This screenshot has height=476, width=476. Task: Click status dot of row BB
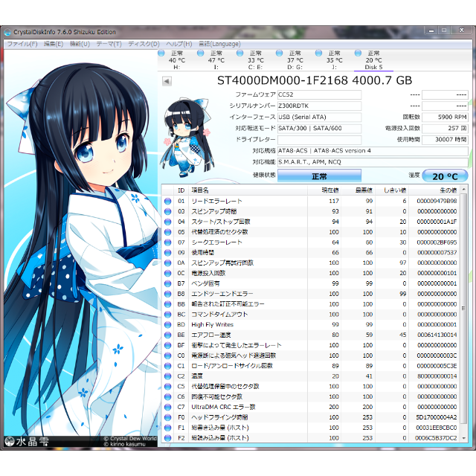pos(167,304)
